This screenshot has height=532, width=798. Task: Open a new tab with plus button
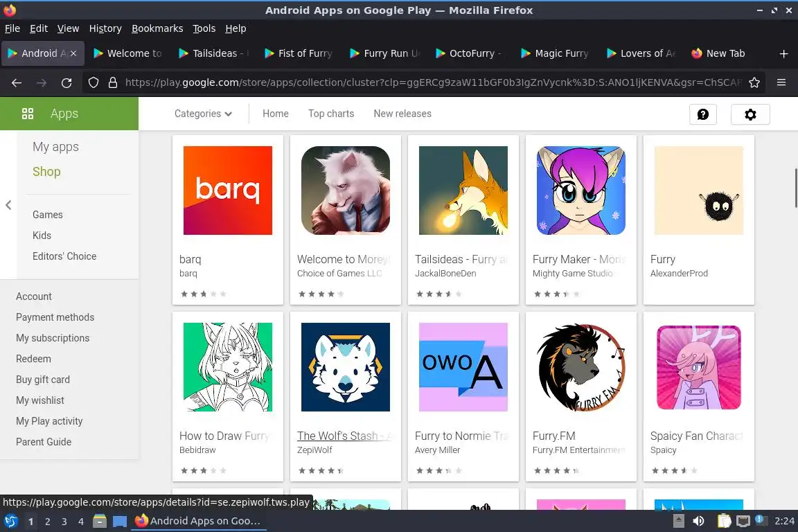[x=783, y=53]
